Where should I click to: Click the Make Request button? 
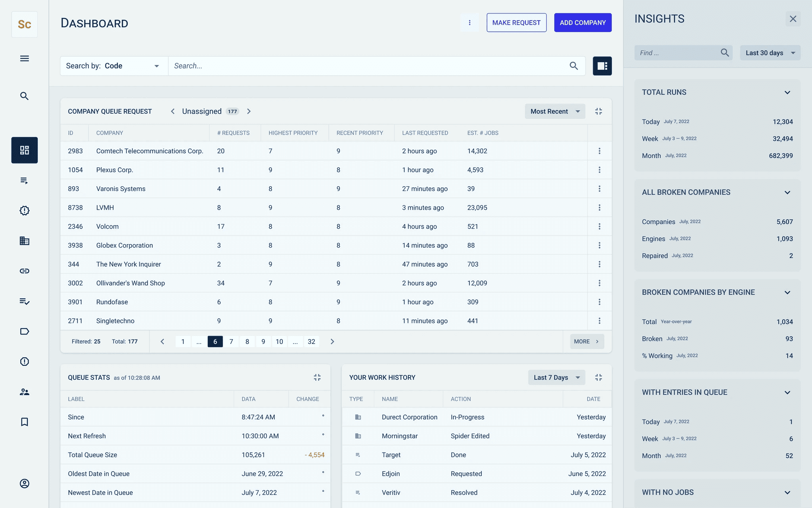point(517,23)
